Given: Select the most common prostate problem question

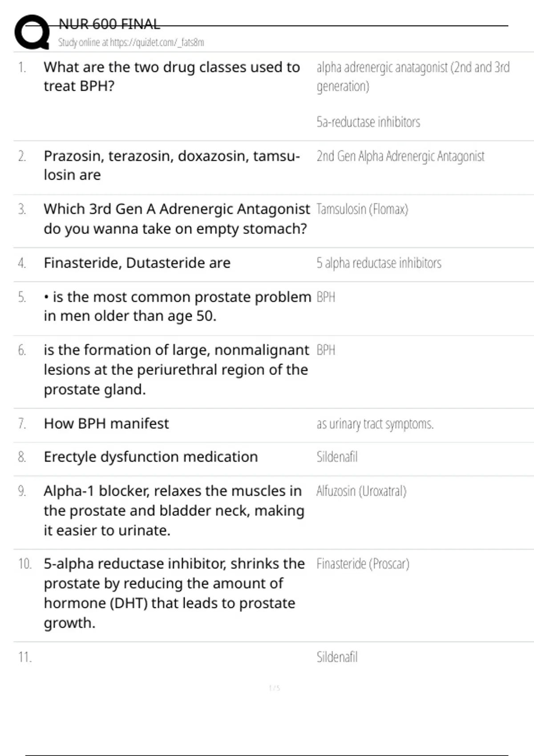Looking at the screenshot, I should tap(177, 306).
